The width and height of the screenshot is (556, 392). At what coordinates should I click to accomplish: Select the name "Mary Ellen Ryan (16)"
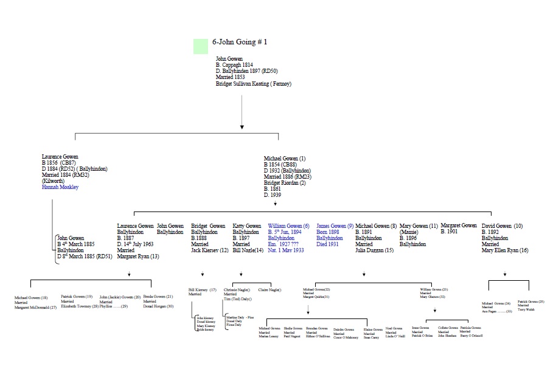coord(505,250)
